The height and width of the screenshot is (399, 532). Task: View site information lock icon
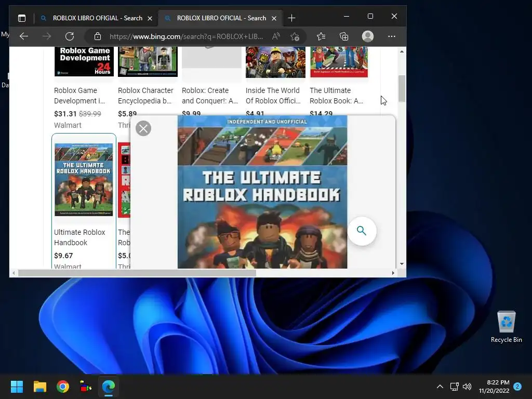(x=98, y=36)
